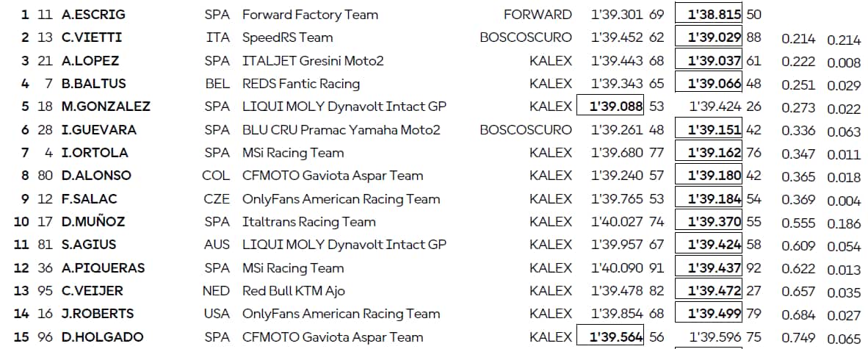Click the SpeedRS Team entry
This screenshot has height=349, width=868.
click(287, 37)
